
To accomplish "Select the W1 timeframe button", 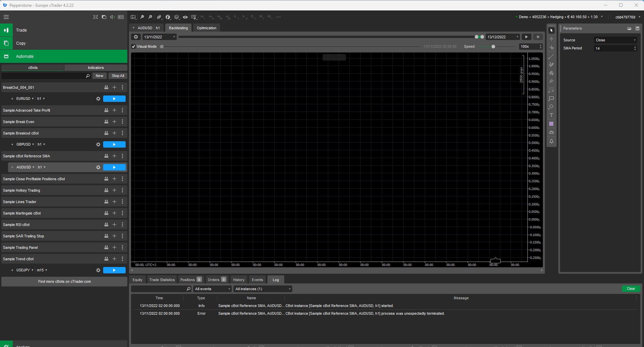I will (261, 17).
